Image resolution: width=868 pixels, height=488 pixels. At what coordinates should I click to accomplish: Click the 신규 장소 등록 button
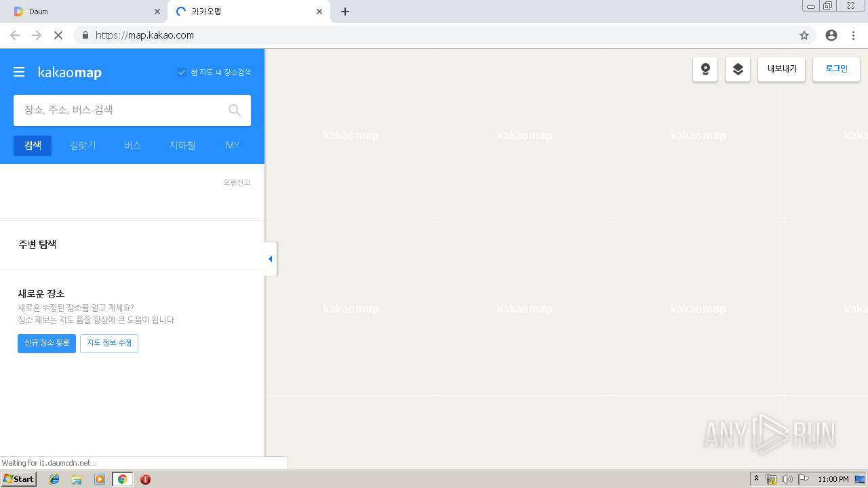pos(47,344)
